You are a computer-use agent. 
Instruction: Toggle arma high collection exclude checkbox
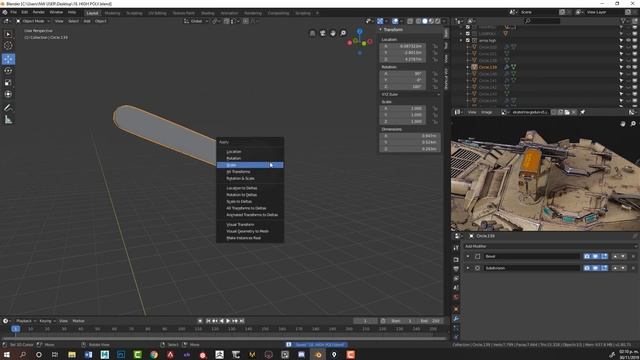click(468, 40)
